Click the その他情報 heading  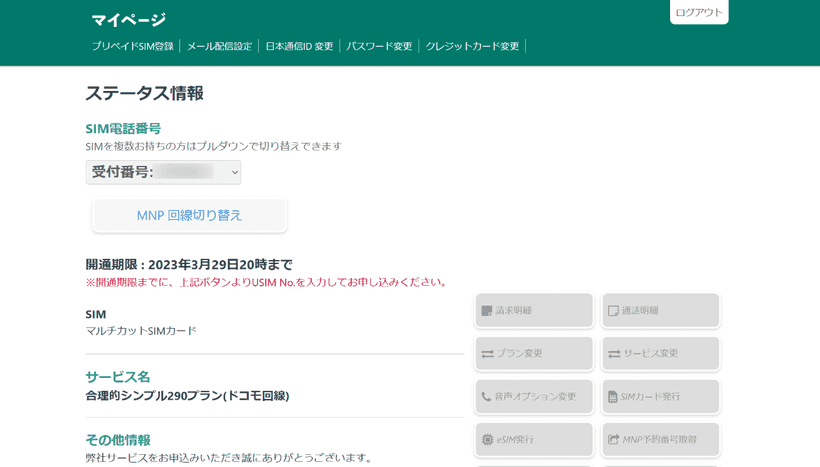coord(118,440)
